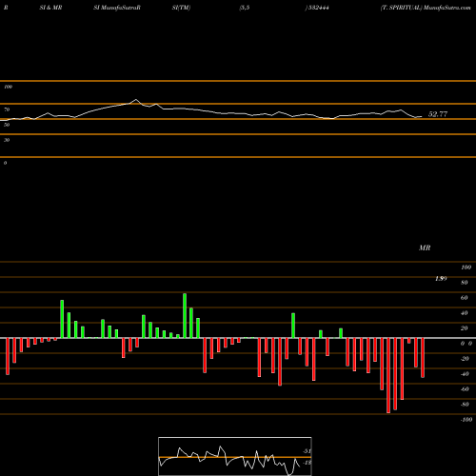Image resolution: width=476 pixels, height=476 pixels.
Task: Click the RSI value label 52.77
Action: pyautogui.click(x=438, y=114)
